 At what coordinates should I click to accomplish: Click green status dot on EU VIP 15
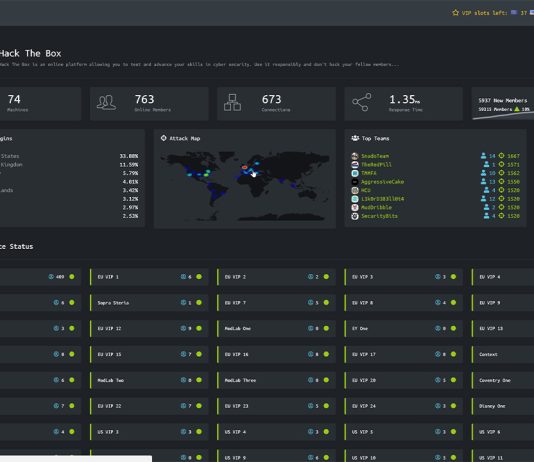point(199,354)
